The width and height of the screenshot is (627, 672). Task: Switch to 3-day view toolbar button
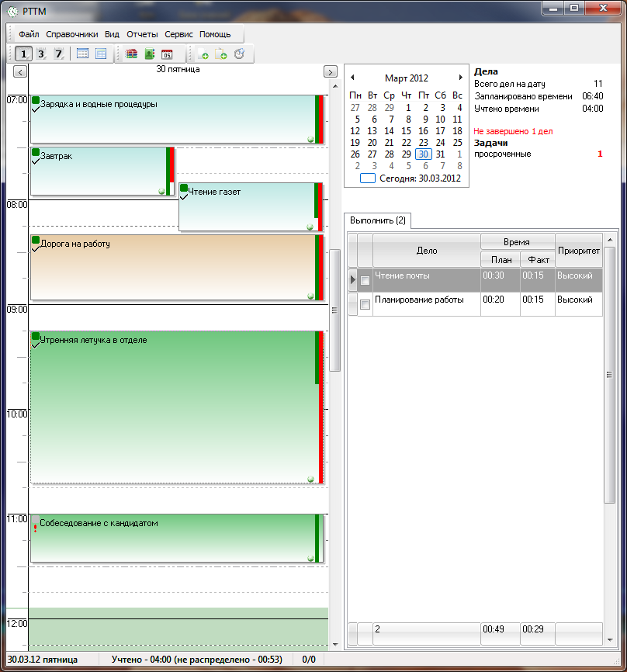[41, 54]
